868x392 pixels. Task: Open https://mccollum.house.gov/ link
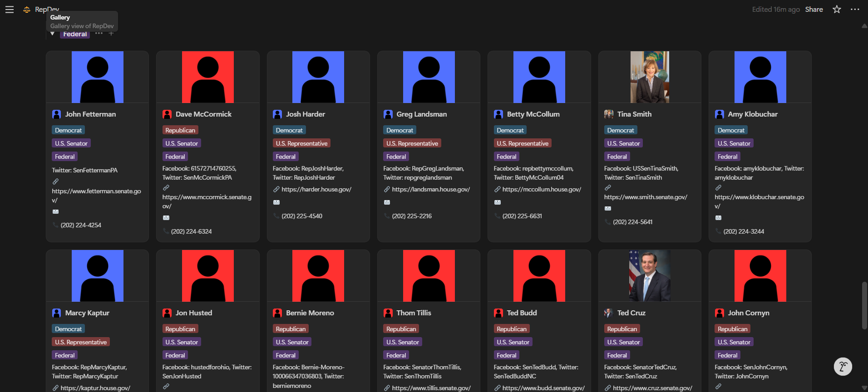click(x=542, y=189)
